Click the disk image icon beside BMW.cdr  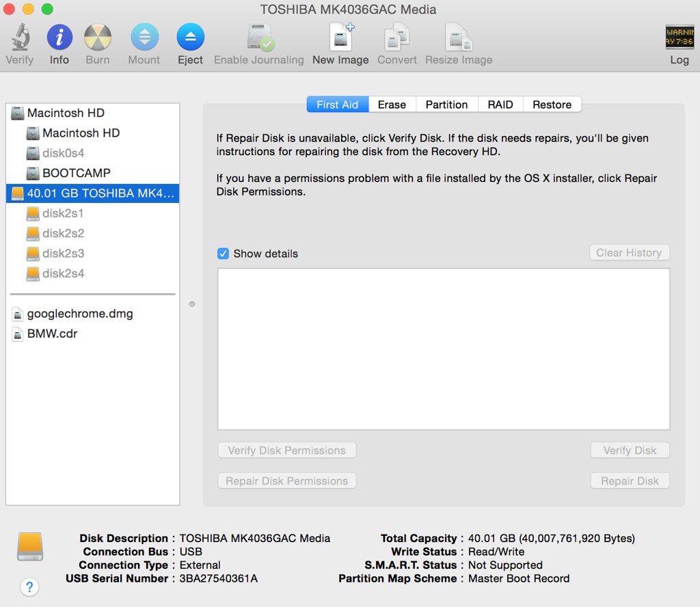coord(17,334)
